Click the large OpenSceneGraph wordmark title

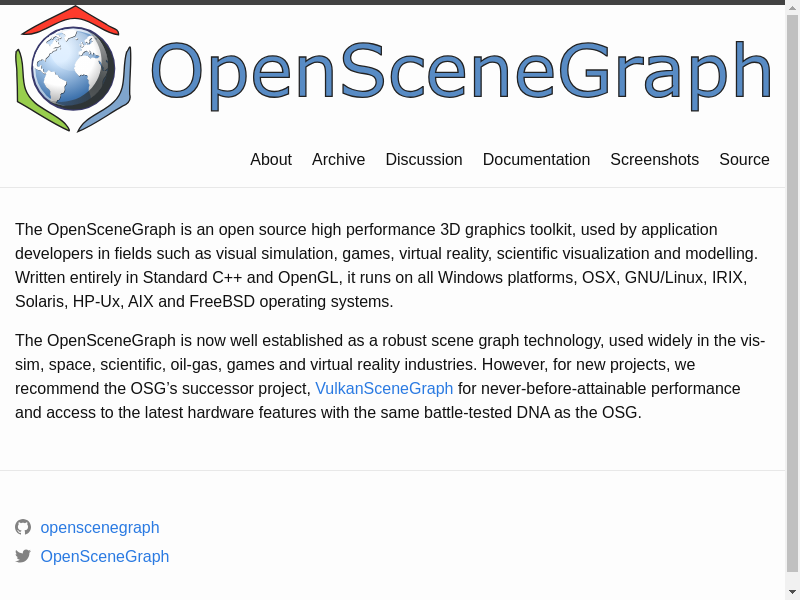[460, 72]
